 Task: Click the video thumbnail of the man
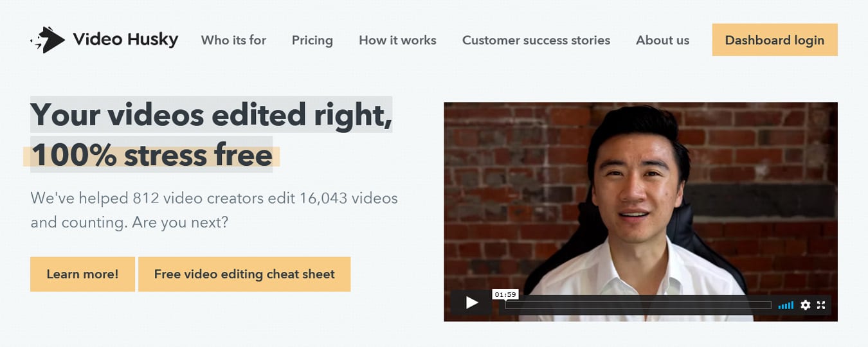coord(640,193)
